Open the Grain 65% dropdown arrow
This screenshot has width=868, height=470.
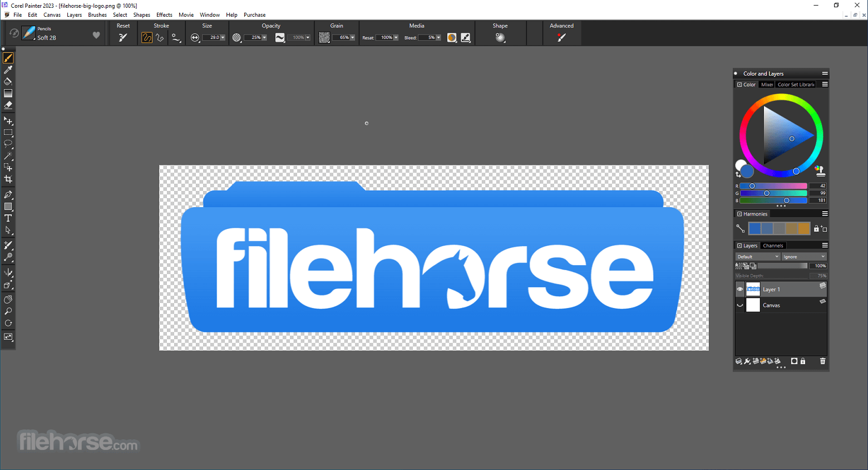(352, 38)
